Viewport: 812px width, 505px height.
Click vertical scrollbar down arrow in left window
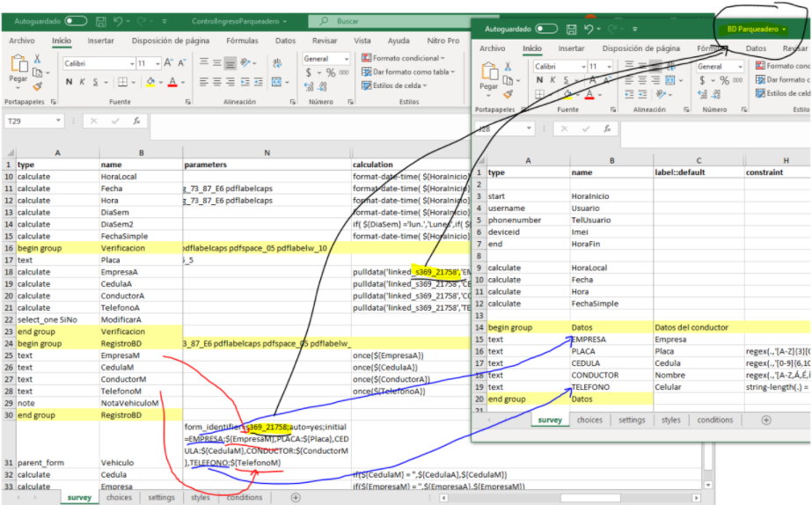708,486
